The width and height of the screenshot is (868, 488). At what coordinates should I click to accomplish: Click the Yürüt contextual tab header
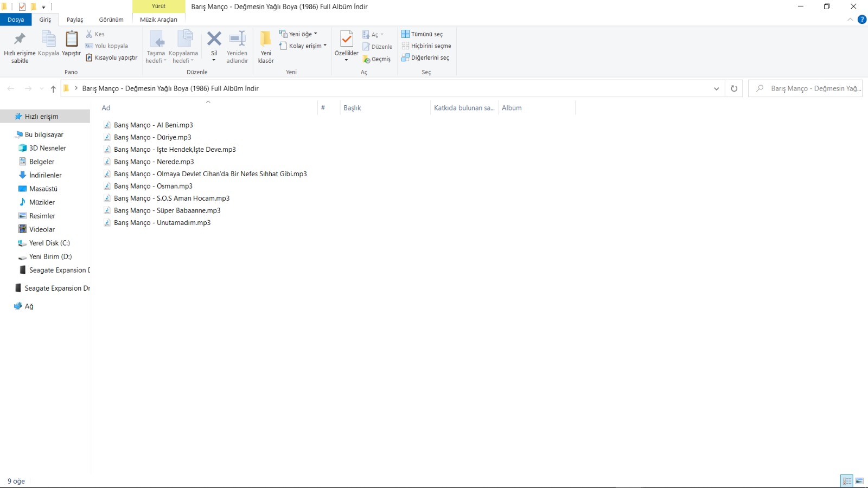point(158,7)
